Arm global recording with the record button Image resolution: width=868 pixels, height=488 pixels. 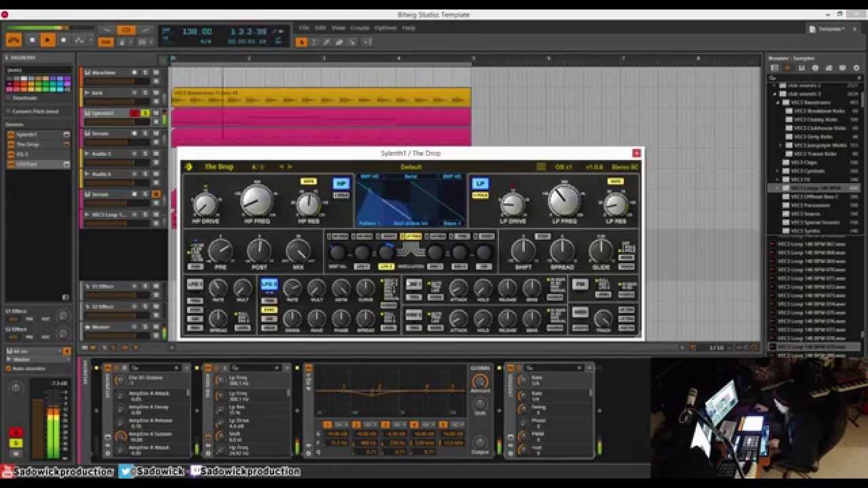63,41
